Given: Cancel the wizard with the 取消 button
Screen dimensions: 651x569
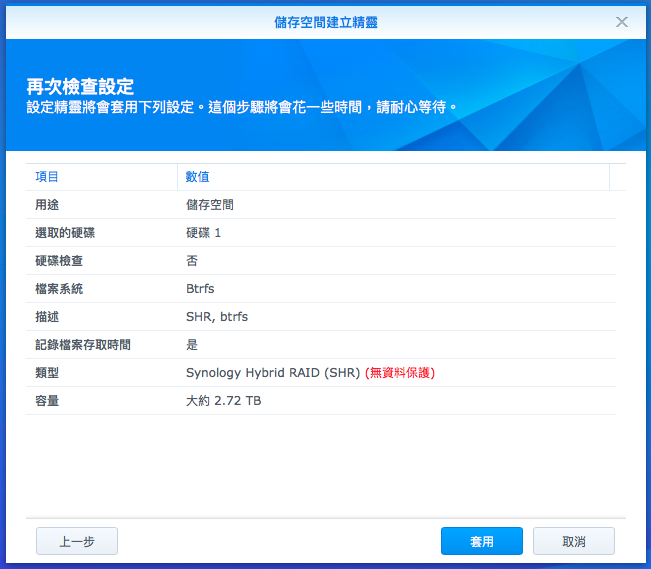Looking at the screenshot, I should coord(573,541).
